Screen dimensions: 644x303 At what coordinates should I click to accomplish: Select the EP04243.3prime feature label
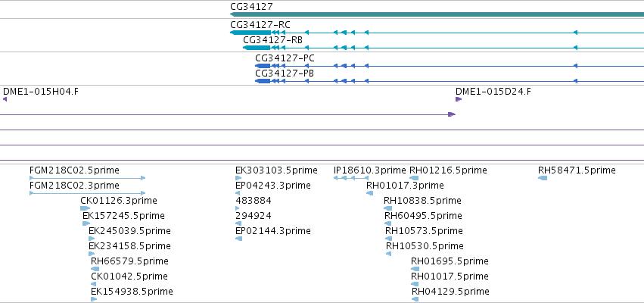(x=273, y=186)
